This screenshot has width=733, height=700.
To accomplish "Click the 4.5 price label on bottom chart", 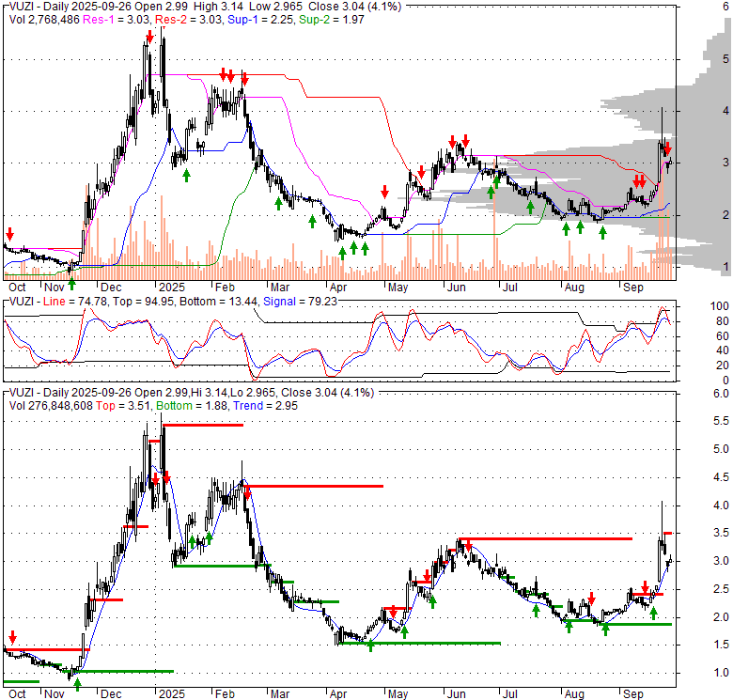I will click(x=721, y=477).
